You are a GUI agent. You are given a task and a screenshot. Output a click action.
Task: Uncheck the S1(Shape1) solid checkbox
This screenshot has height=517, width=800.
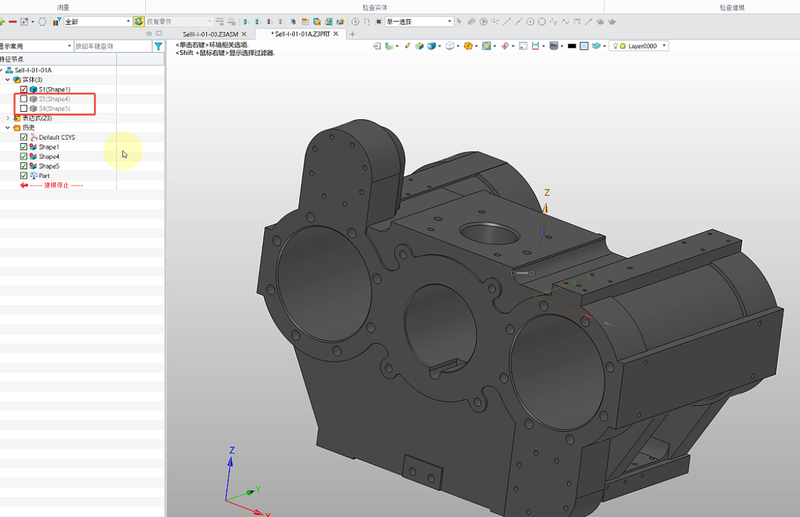(x=23, y=89)
